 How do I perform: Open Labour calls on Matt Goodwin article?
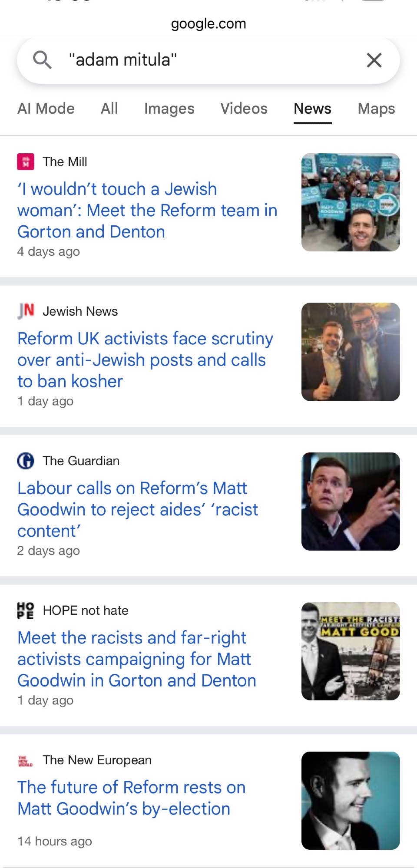point(137,509)
